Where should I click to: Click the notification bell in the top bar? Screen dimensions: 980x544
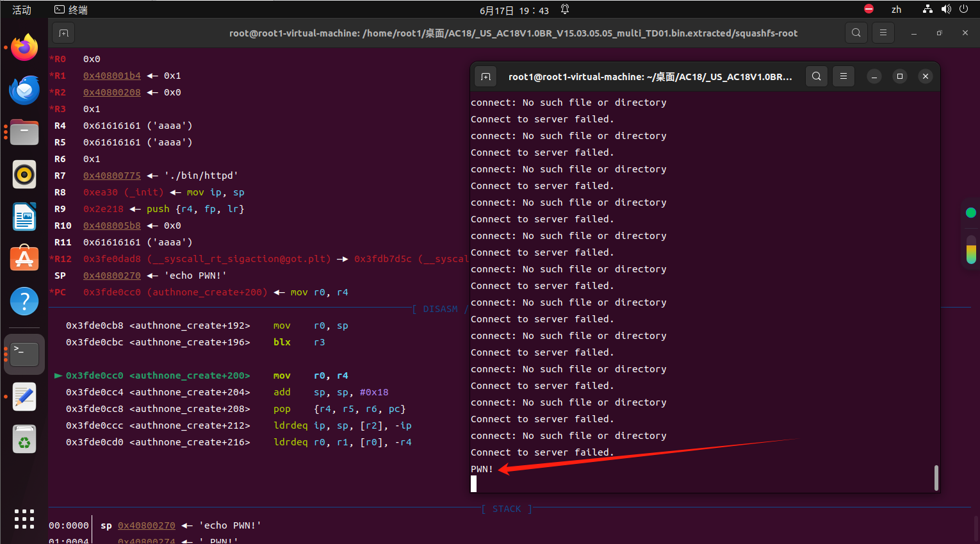tap(565, 9)
